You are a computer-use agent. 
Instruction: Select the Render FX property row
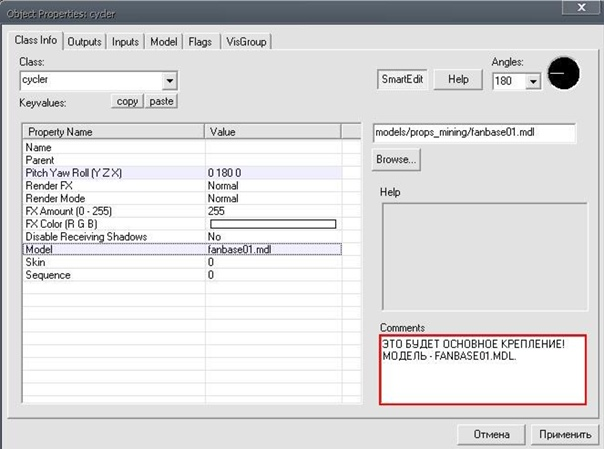tap(183, 186)
